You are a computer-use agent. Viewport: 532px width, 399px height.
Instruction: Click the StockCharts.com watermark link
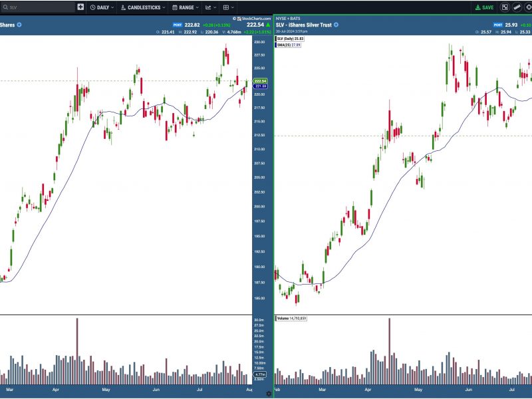(x=252, y=19)
